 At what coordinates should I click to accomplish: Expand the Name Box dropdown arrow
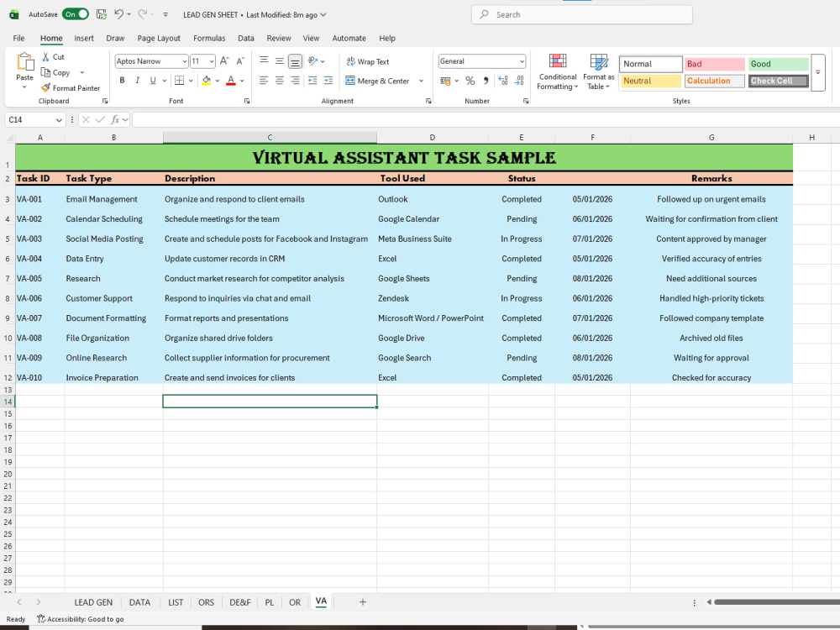click(59, 120)
